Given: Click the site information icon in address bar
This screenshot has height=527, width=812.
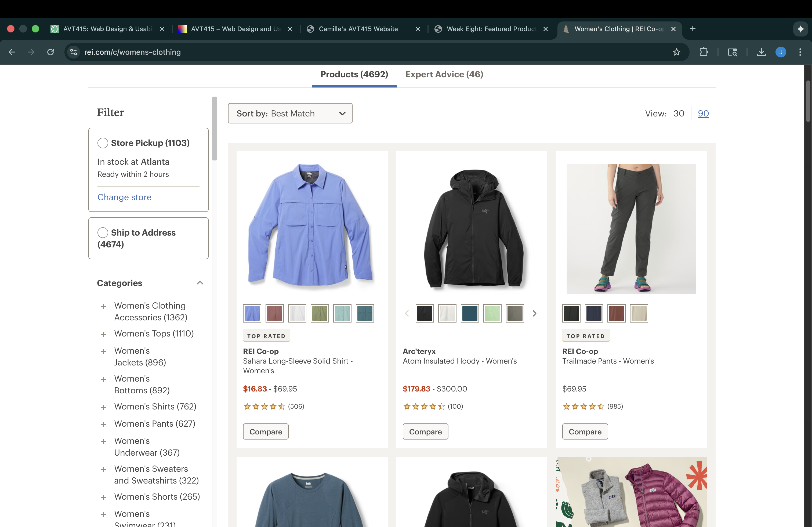Looking at the screenshot, I should pyautogui.click(x=73, y=52).
